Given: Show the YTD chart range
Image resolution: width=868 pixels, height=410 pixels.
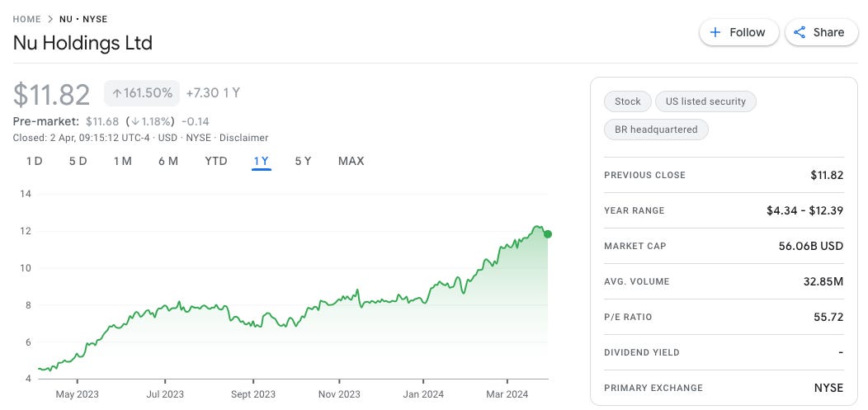Looking at the screenshot, I should click(216, 161).
